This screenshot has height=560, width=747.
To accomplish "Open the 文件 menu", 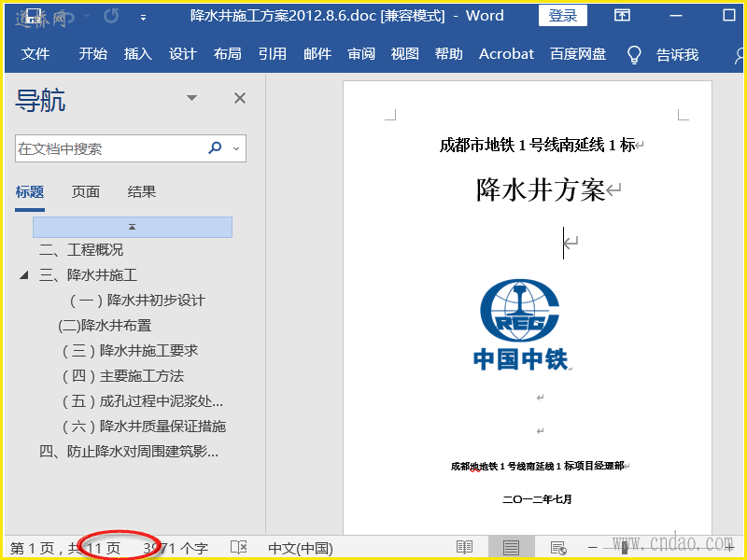I will (x=35, y=54).
